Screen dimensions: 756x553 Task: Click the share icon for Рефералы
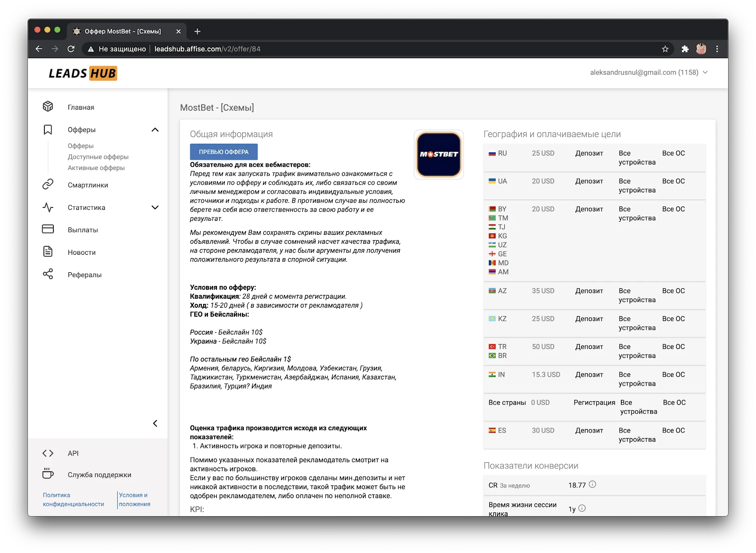(x=48, y=274)
